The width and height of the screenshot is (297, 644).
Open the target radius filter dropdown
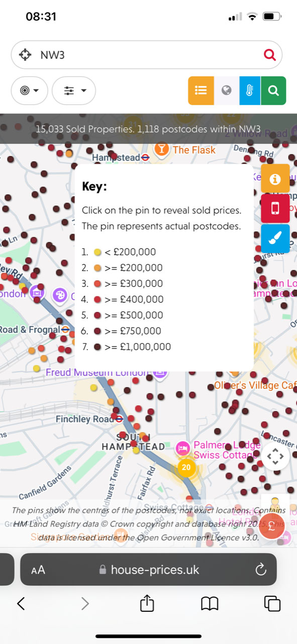[x=29, y=91]
